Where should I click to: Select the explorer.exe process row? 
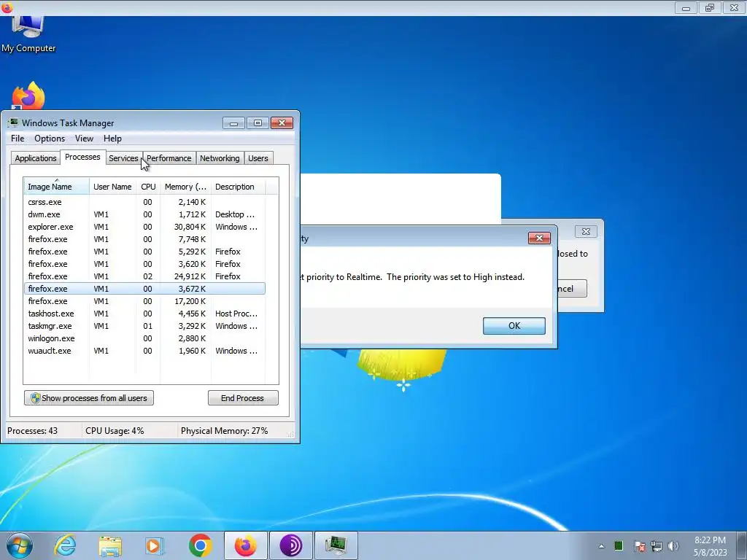pyautogui.click(x=144, y=227)
